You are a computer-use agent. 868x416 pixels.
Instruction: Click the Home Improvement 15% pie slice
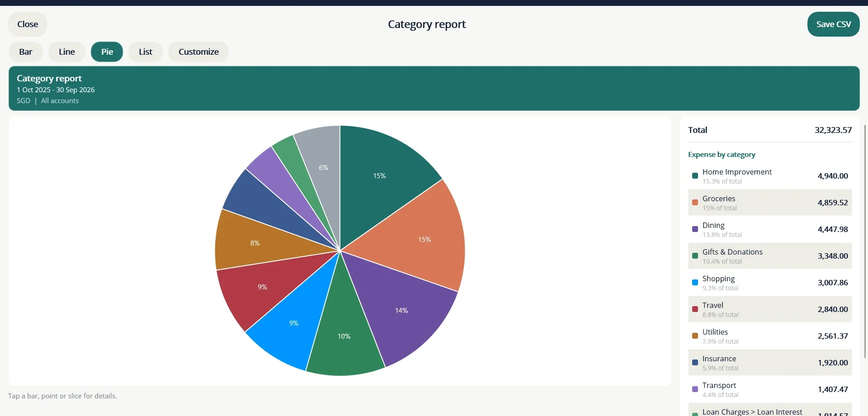point(380,176)
